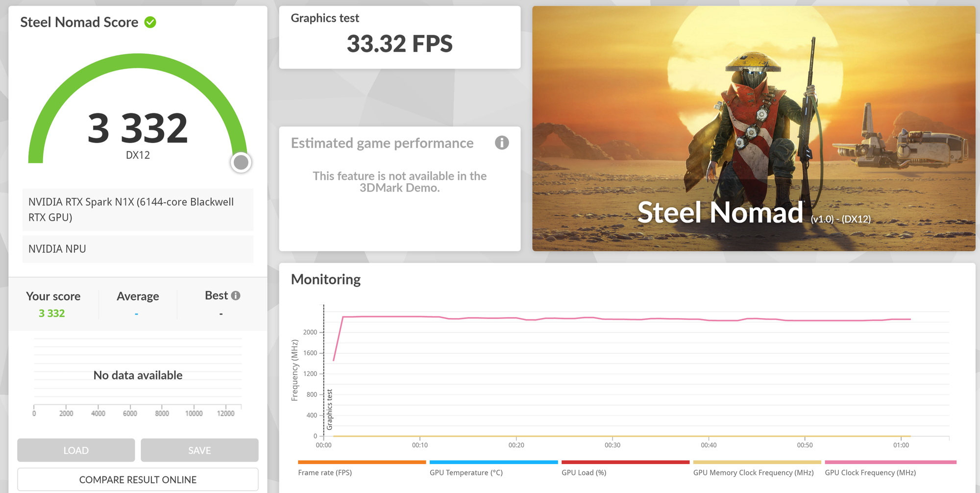Click the Frequency (MHz) axis label

(x=294, y=370)
